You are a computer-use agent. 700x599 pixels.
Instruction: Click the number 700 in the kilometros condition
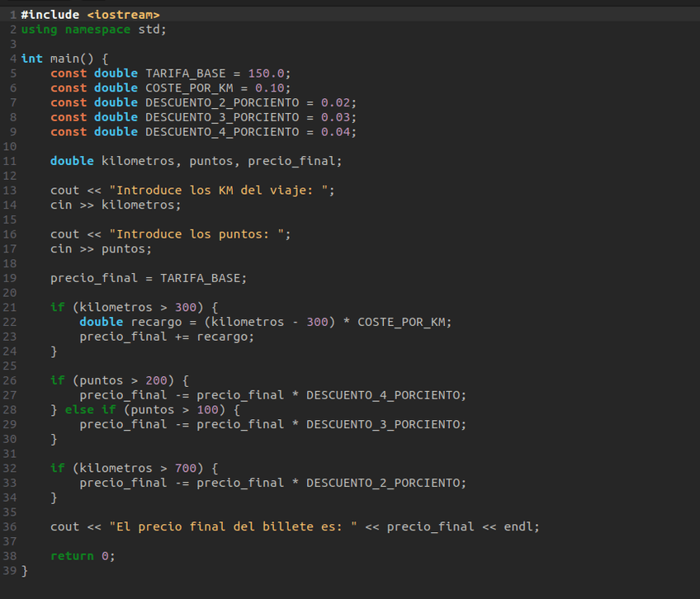(x=186, y=468)
